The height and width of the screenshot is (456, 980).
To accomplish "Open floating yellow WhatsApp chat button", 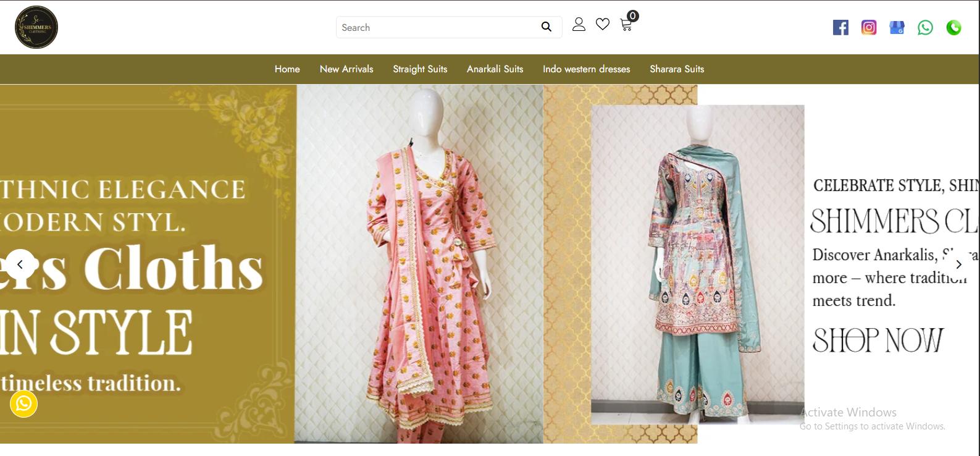I will [x=24, y=404].
